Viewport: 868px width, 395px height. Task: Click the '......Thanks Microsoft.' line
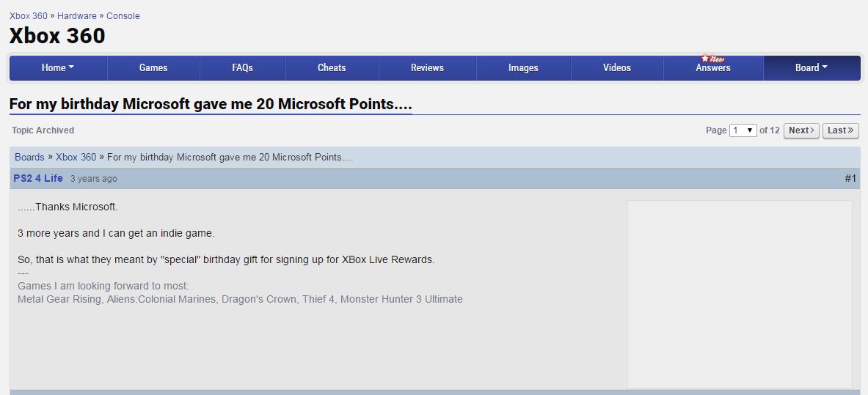(x=68, y=207)
